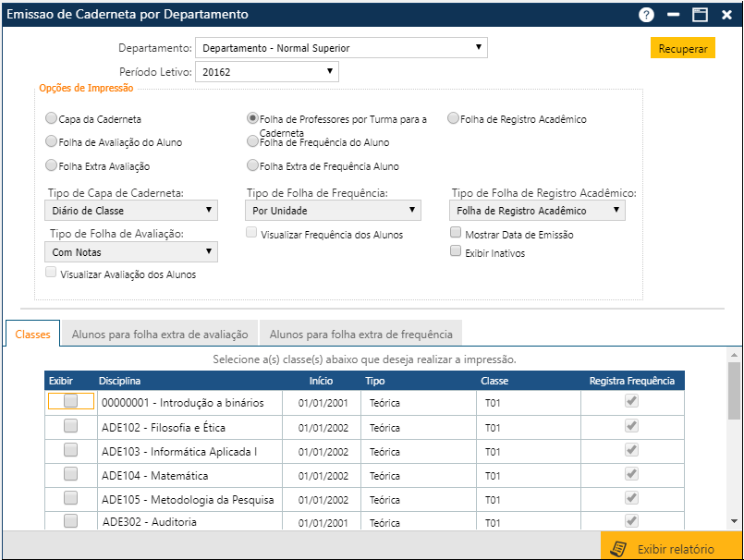744x560 pixels.
Task: Tick the Exibir Inativos checkbox
Action: [456, 251]
